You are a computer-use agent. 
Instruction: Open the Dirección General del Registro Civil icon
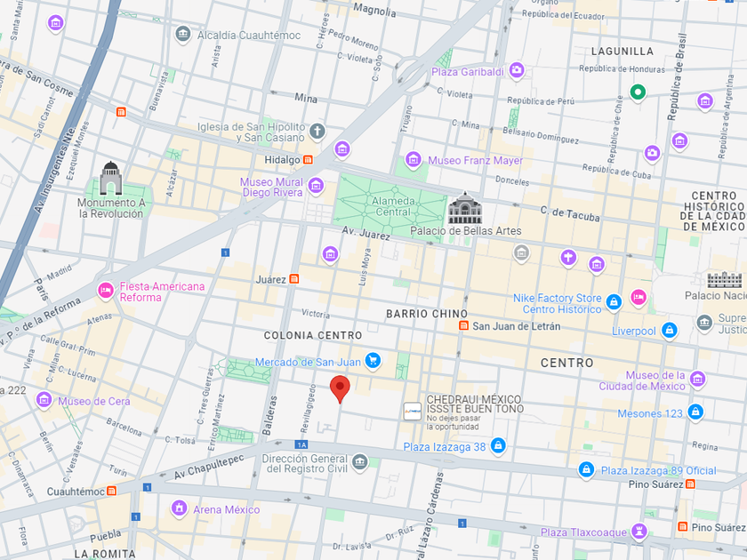point(360,462)
